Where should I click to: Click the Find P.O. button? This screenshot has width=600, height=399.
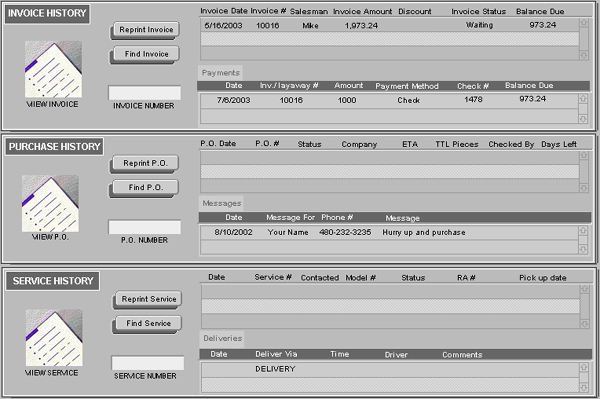pyautogui.click(x=145, y=187)
